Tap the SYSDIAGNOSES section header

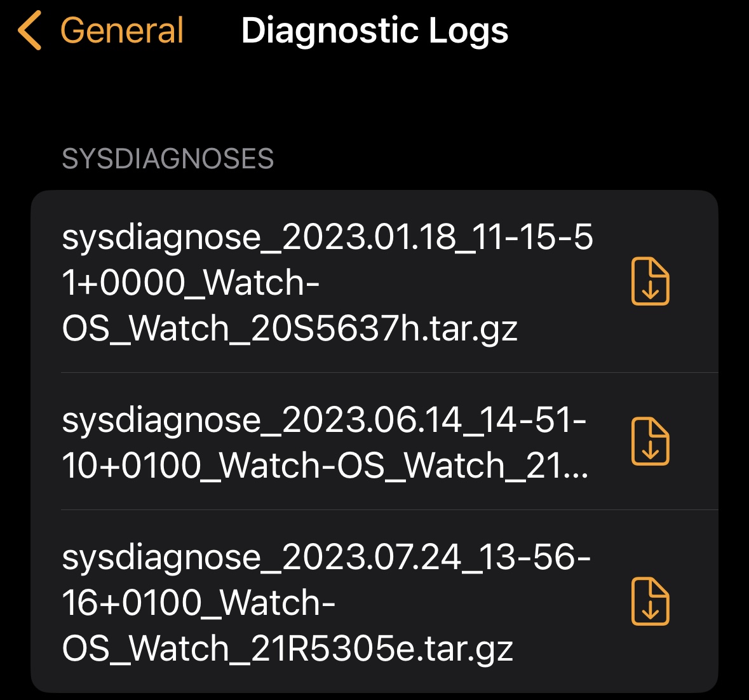click(x=168, y=159)
